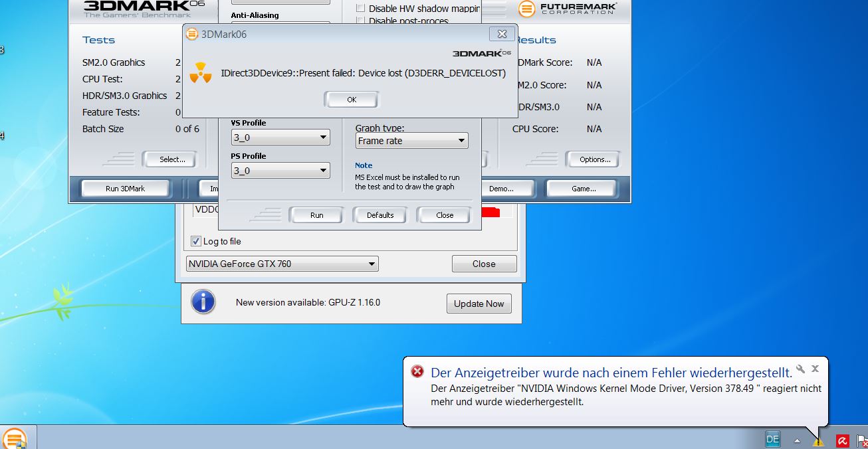Click the red Avira tray icon
The height and width of the screenshot is (449, 868).
[842, 440]
